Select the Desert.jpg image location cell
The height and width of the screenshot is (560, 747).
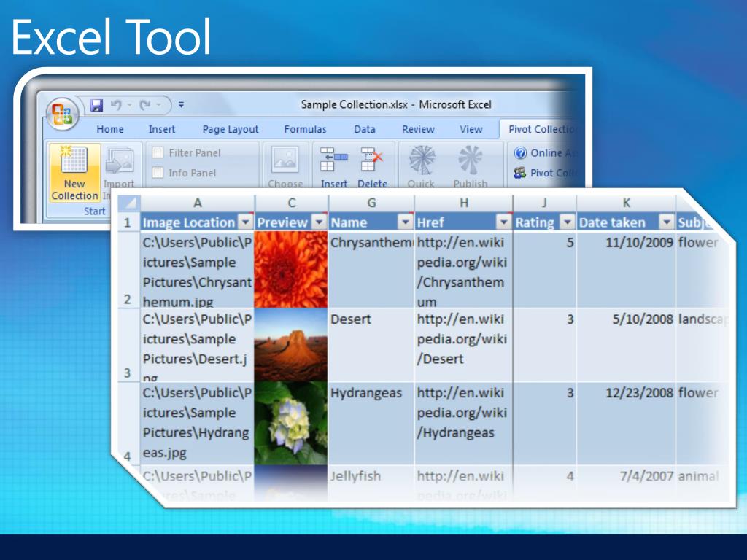point(197,345)
